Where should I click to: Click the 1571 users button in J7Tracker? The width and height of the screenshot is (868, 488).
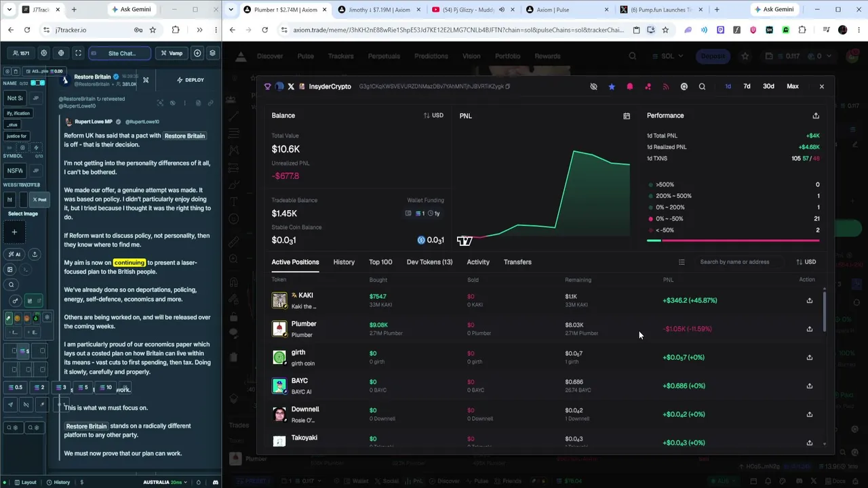[x=20, y=53]
